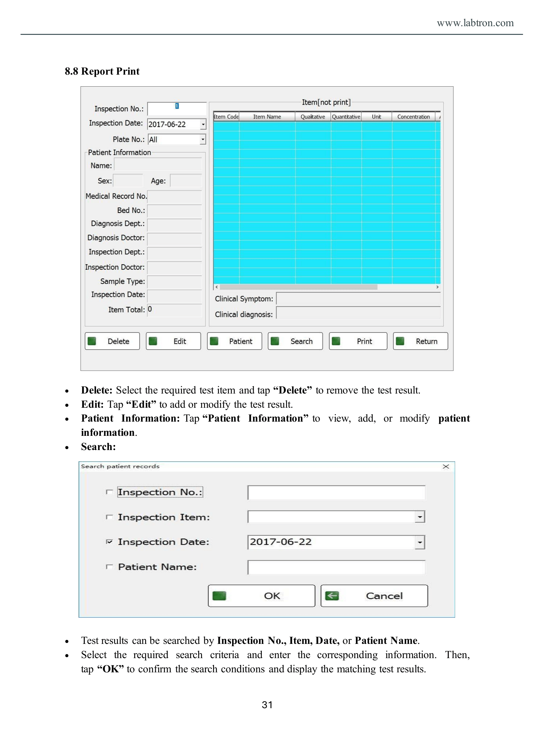
Task: Open the Inspection Date dropdown in search dialog
Action: click(420, 542)
